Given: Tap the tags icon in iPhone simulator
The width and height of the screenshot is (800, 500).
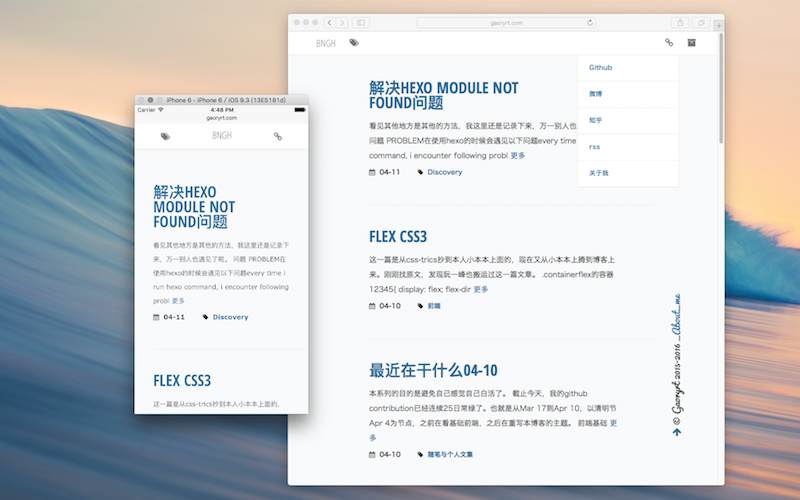Looking at the screenshot, I should (x=166, y=136).
